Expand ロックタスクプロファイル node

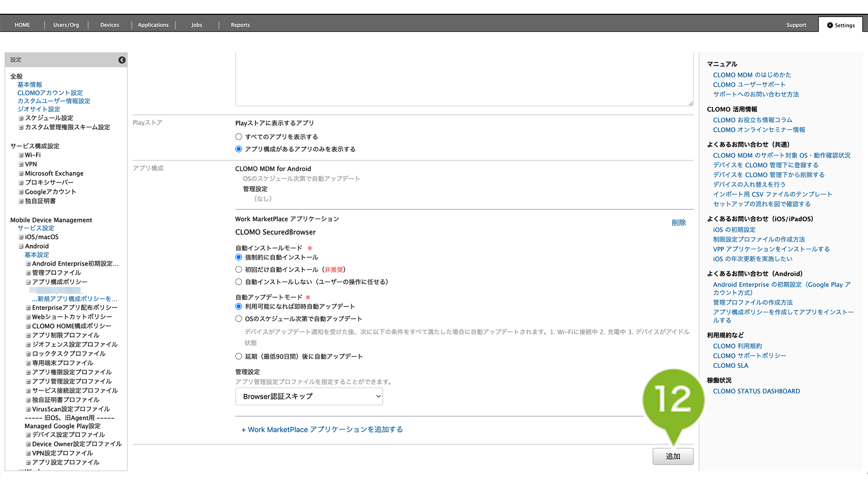[28, 354]
